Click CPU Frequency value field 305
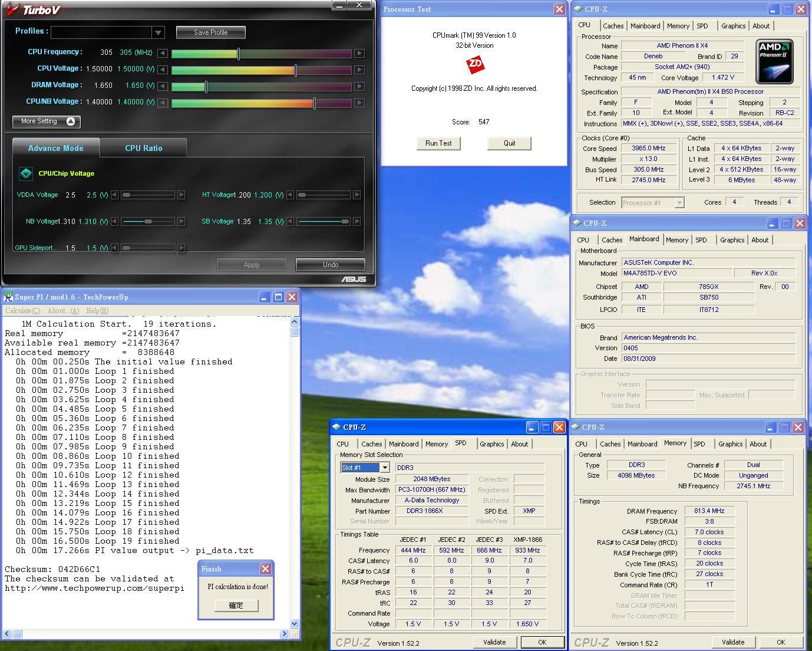 click(106, 52)
